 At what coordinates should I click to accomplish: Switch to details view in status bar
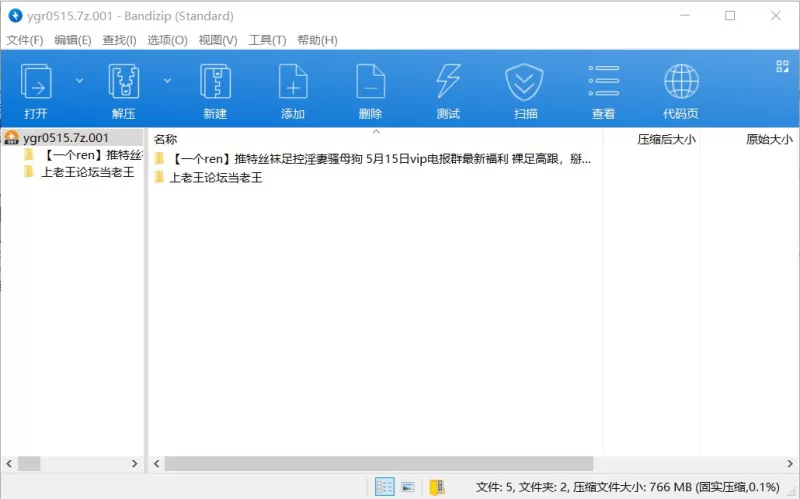coord(384,487)
